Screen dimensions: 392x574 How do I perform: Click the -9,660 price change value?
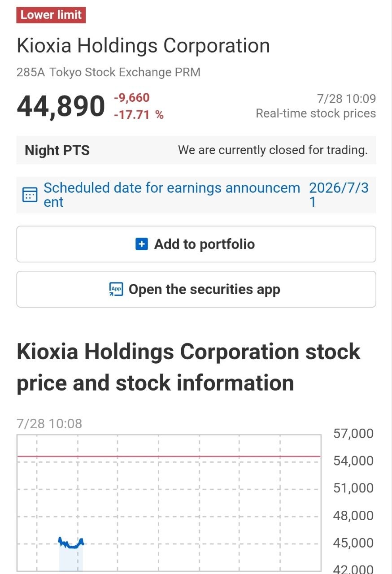[131, 98]
